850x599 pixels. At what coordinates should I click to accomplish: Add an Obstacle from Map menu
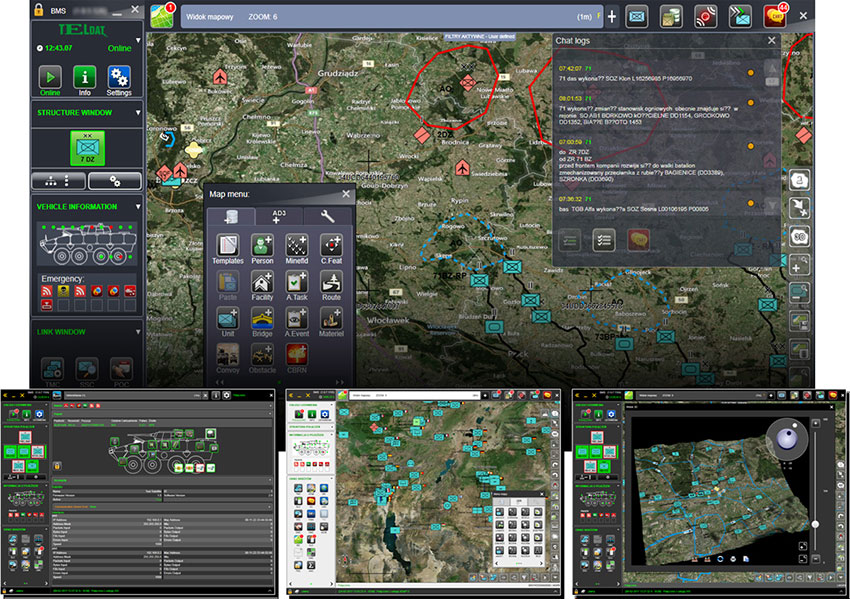click(262, 358)
